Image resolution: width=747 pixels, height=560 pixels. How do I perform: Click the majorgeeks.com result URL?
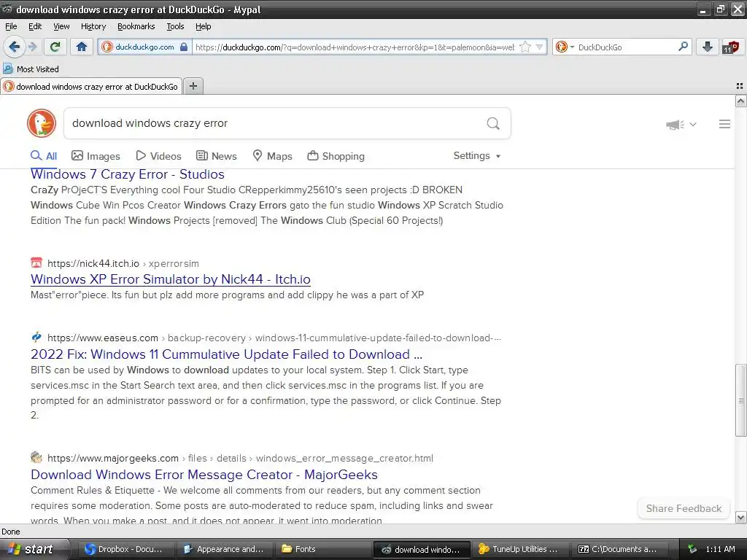click(240, 458)
